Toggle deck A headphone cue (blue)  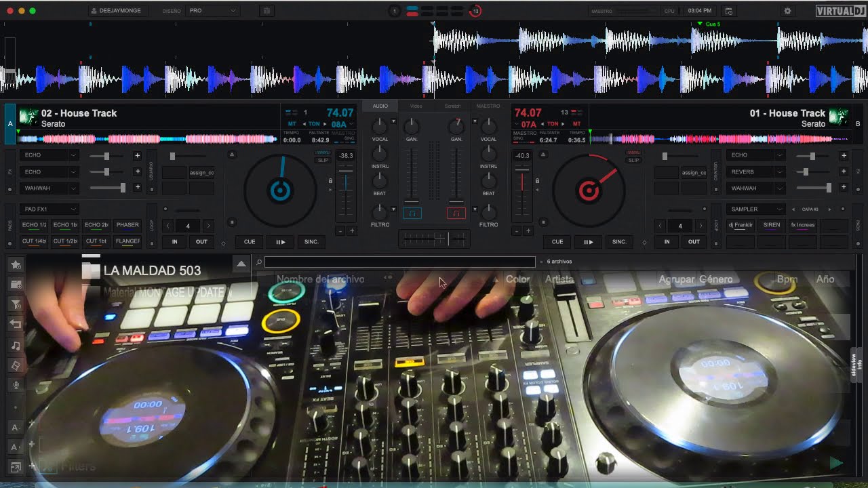point(412,213)
